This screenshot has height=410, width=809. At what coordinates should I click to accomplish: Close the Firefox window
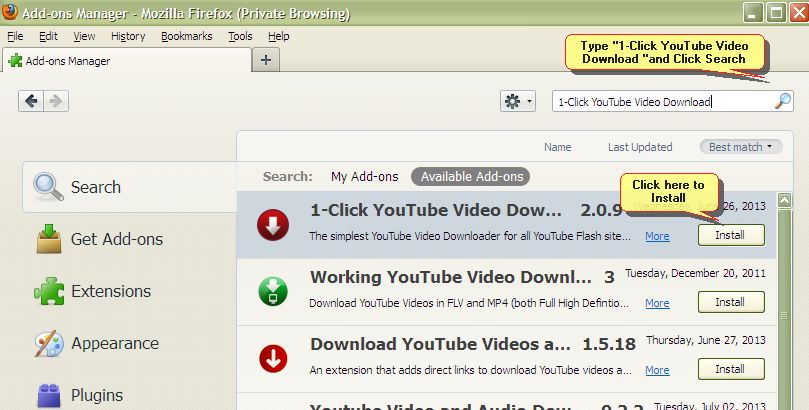tap(799, 12)
